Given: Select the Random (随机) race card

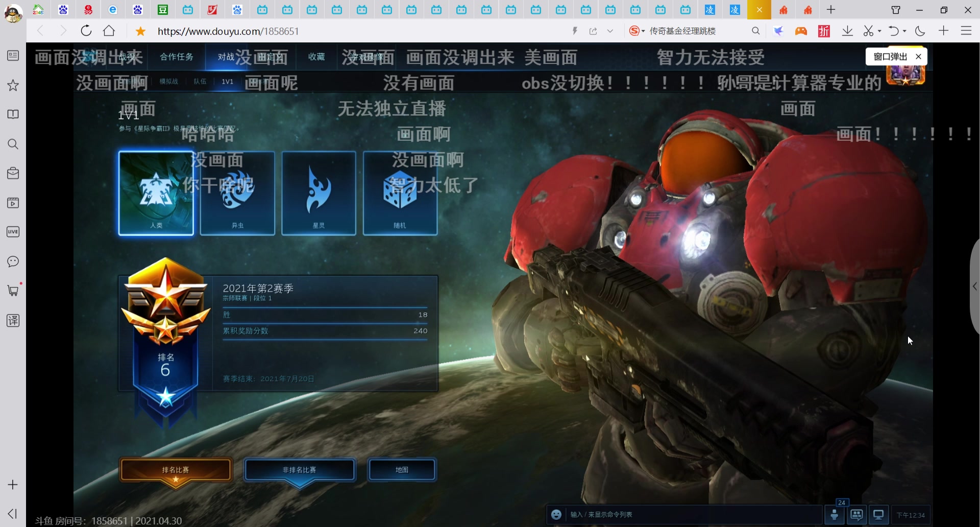Looking at the screenshot, I should coord(400,193).
